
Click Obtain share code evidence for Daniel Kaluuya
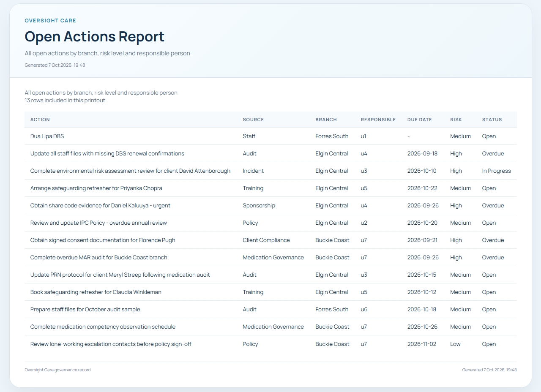[100, 205]
